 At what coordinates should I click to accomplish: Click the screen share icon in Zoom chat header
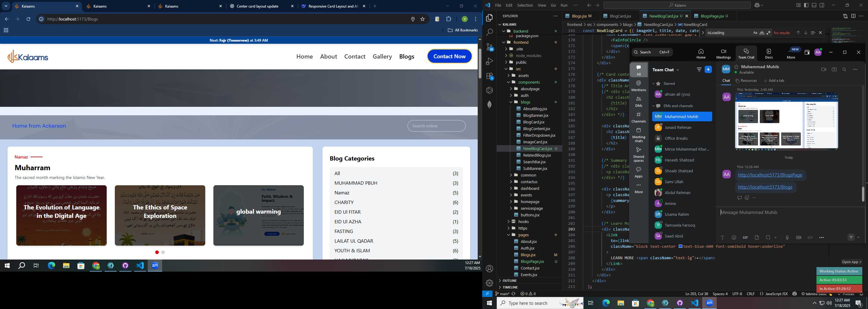(x=834, y=69)
